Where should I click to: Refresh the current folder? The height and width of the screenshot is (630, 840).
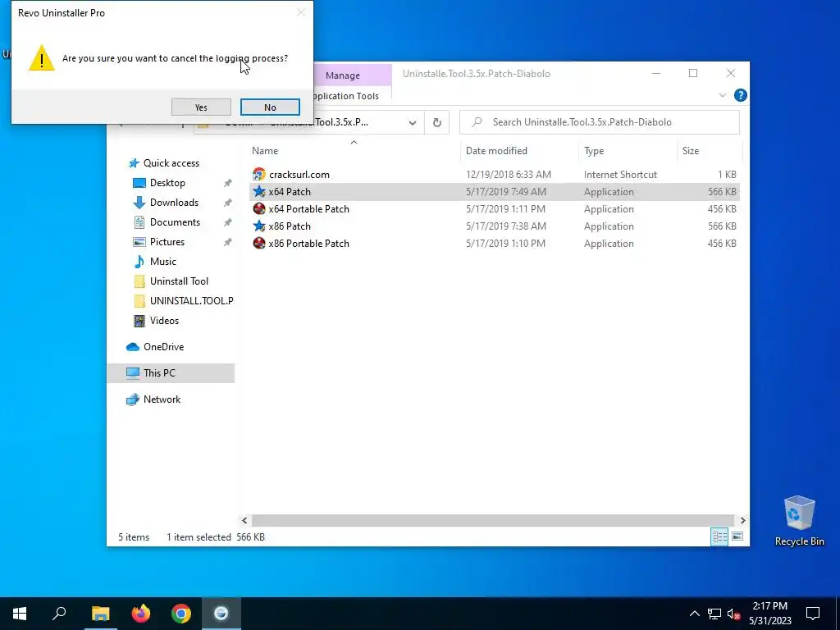point(437,123)
